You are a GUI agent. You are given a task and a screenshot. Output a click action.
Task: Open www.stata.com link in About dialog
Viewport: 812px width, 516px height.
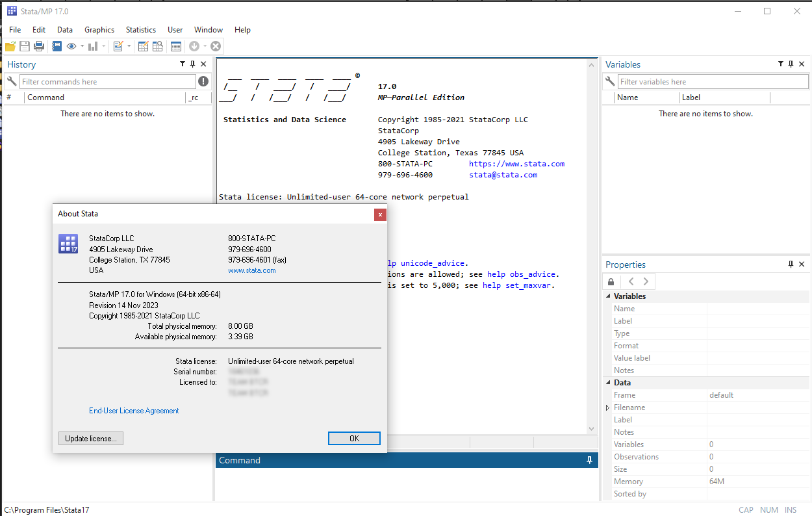(x=252, y=270)
